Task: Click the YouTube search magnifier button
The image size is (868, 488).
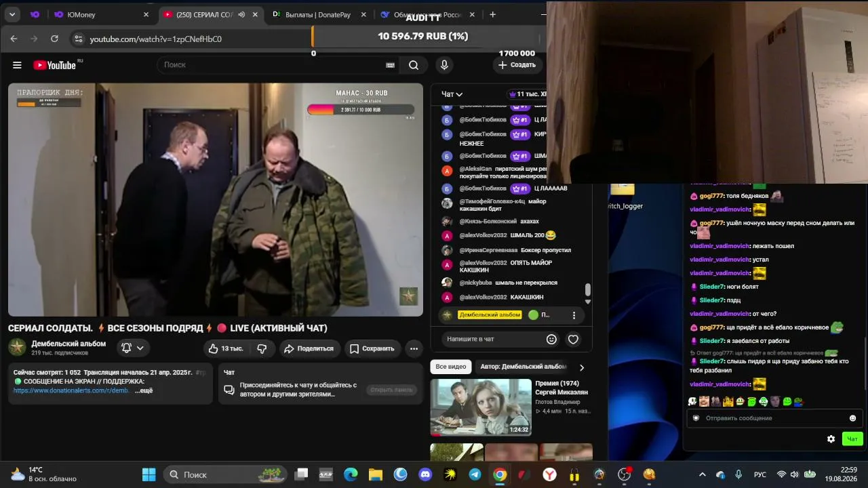Action: [x=414, y=65]
